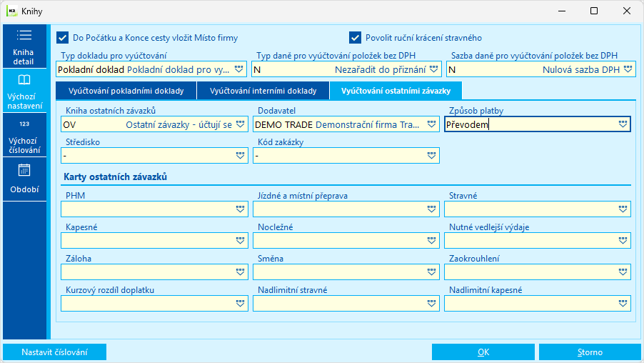Open the Období calendar section
The height and width of the screenshot is (363, 644).
[24, 179]
